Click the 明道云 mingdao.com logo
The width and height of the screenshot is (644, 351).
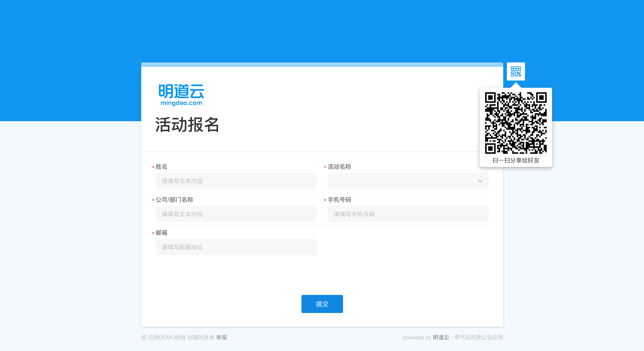(x=181, y=95)
